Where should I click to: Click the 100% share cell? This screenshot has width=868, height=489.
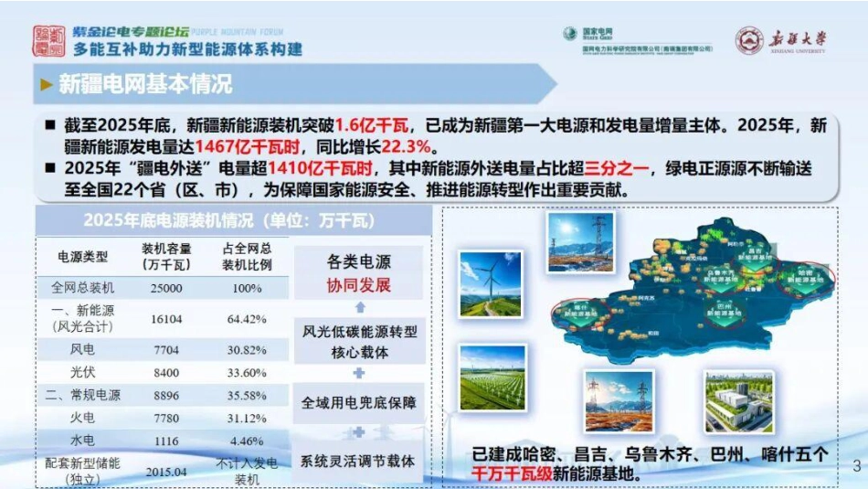(x=247, y=289)
